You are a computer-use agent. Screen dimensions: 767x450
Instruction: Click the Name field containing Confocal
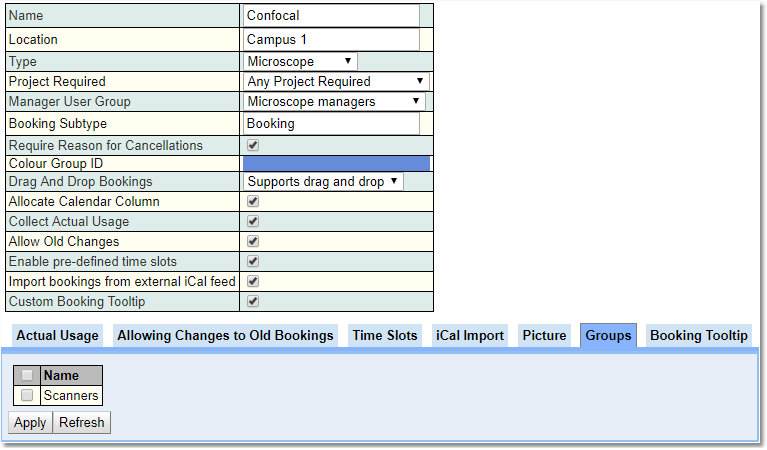pos(331,16)
